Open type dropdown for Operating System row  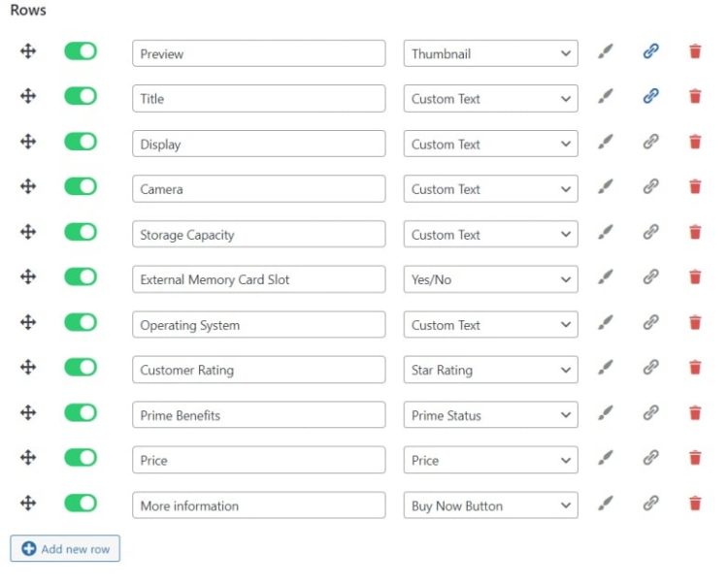point(491,325)
